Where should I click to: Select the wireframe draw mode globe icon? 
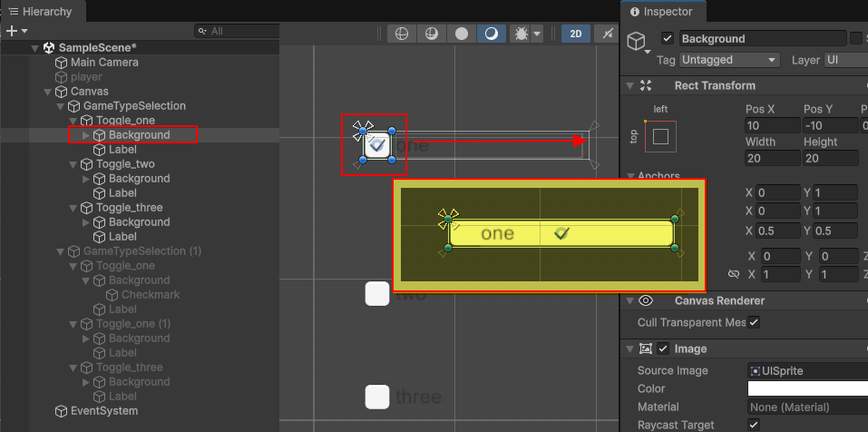(402, 34)
